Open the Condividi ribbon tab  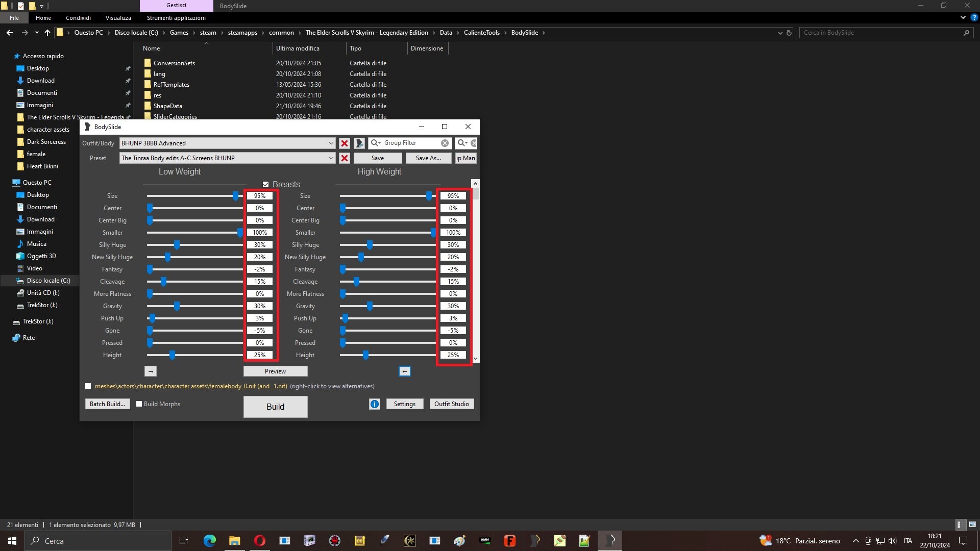(78, 18)
